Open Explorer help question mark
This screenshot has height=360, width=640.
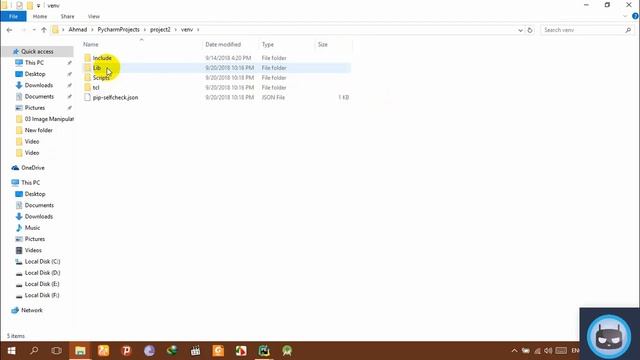coord(635,16)
